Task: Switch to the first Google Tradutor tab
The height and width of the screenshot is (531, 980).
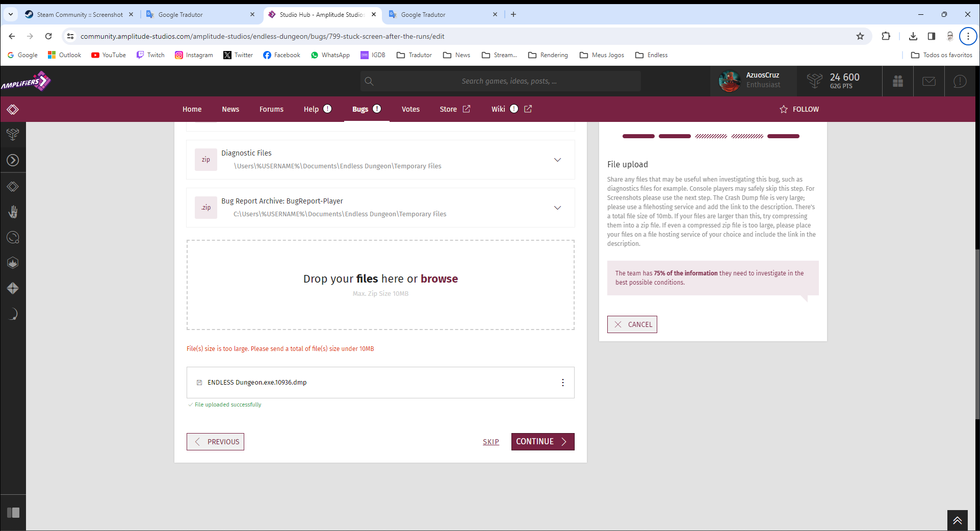Action: point(200,14)
